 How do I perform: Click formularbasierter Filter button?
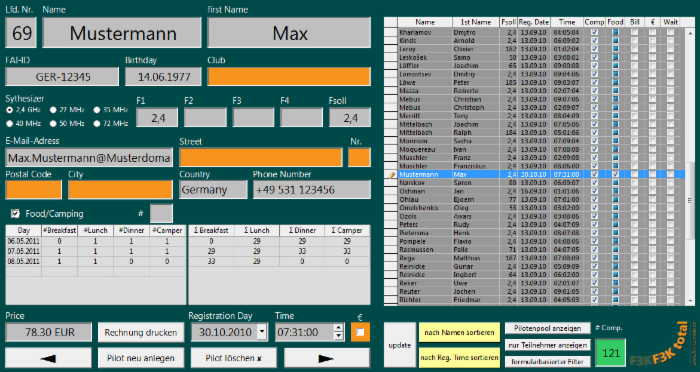[547, 361]
